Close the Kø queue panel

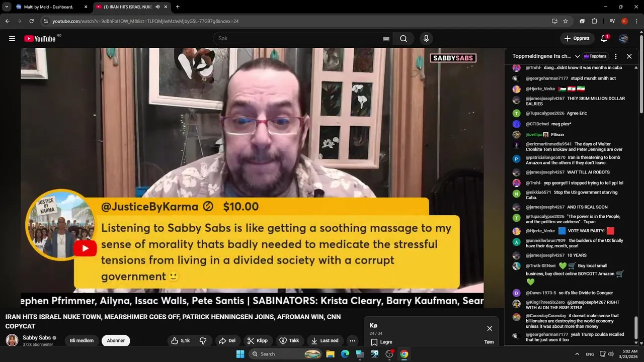point(490,328)
